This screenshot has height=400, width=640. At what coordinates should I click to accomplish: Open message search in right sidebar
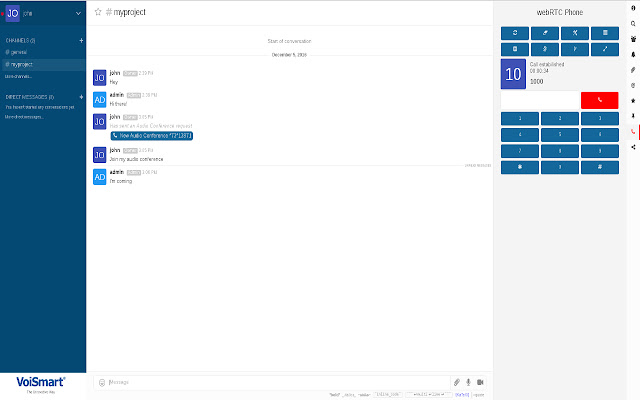point(633,24)
